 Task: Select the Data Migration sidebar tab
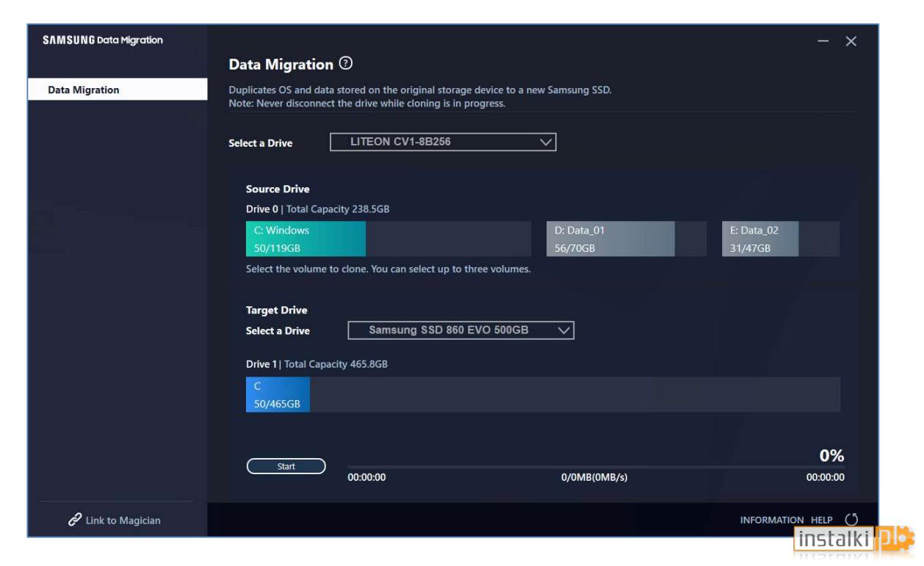tap(118, 90)
